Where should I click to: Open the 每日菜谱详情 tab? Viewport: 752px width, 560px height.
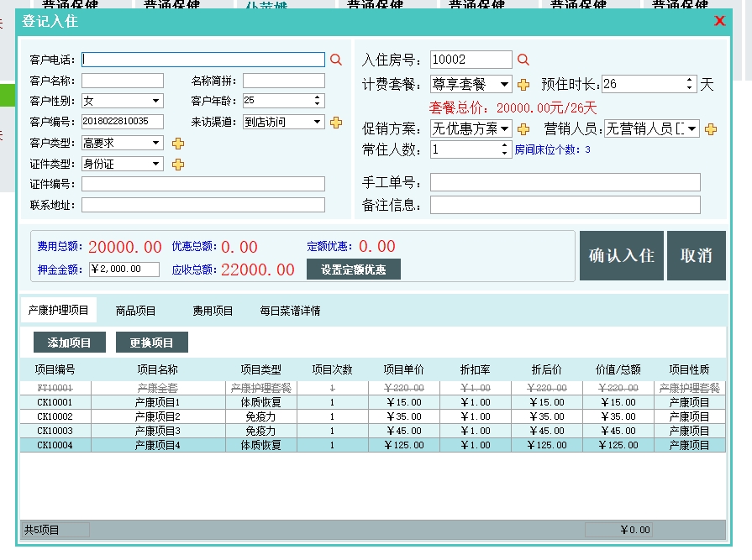pyautogui.click(x=290, y=311)
